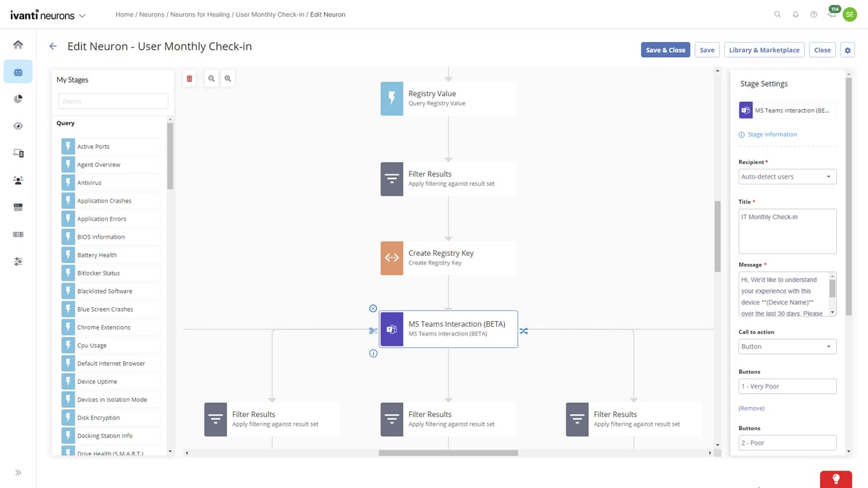Open Library & Marketplace
This screenshot has height=488, width=868.
(x=764, y=49)
